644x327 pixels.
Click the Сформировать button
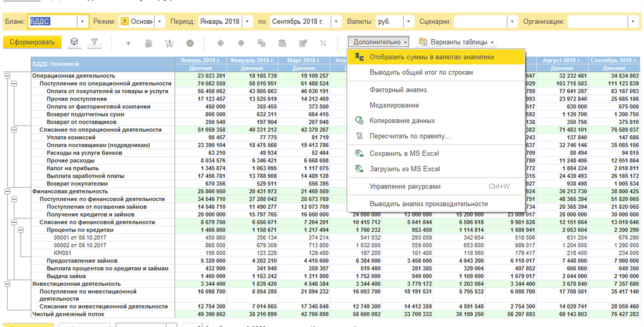click(32, 42)
